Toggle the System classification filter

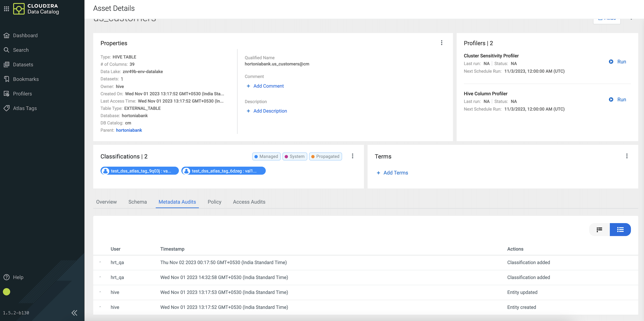click(x=295, y=156)
